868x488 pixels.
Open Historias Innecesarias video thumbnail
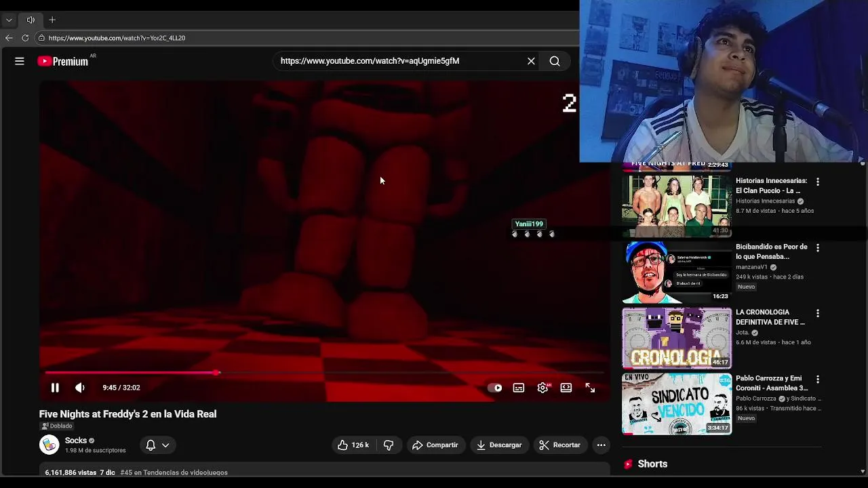[677, 206]
